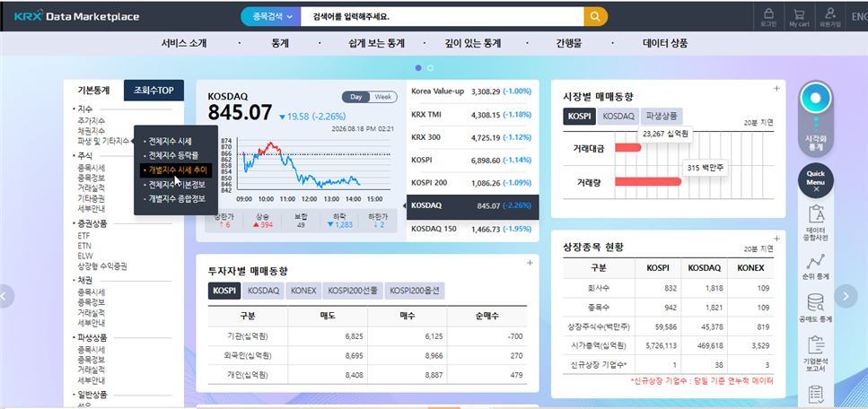Click the search input field
868x409 pixels.
[x=443, y=17]
